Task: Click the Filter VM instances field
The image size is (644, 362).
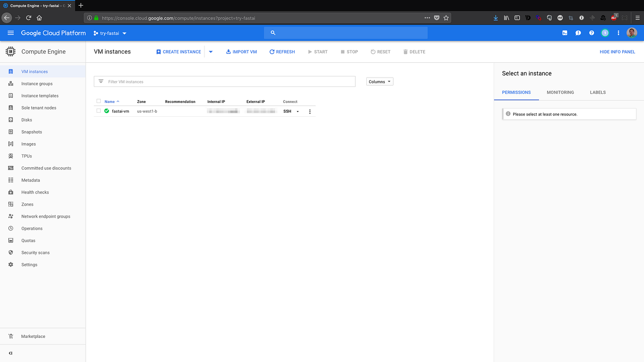Action: [225, 82]
